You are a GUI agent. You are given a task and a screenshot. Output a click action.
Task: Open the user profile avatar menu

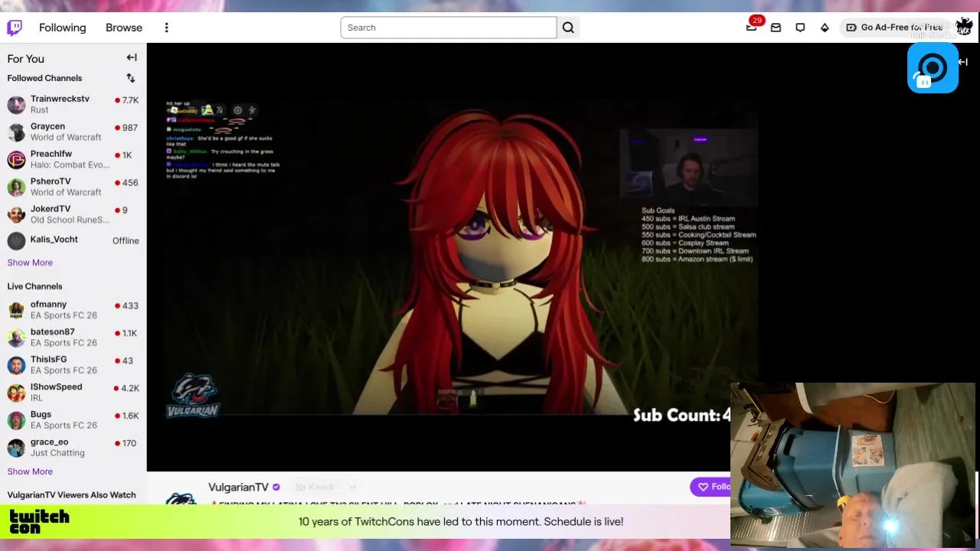click(x=964, y=27)
